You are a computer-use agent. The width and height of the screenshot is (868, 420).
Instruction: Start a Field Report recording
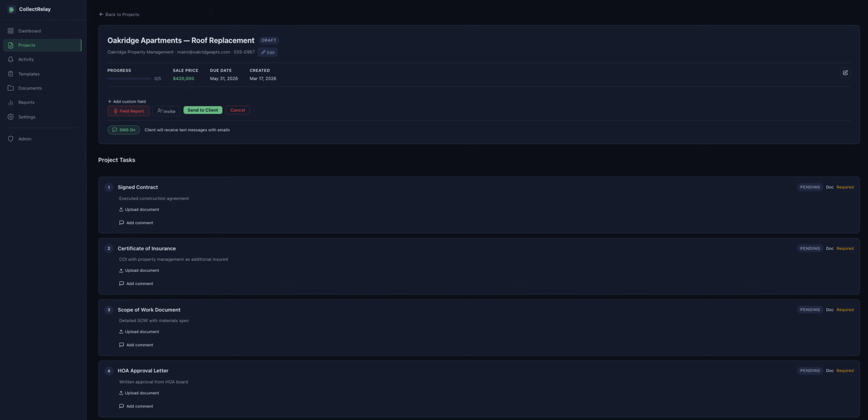click(128, 111)
